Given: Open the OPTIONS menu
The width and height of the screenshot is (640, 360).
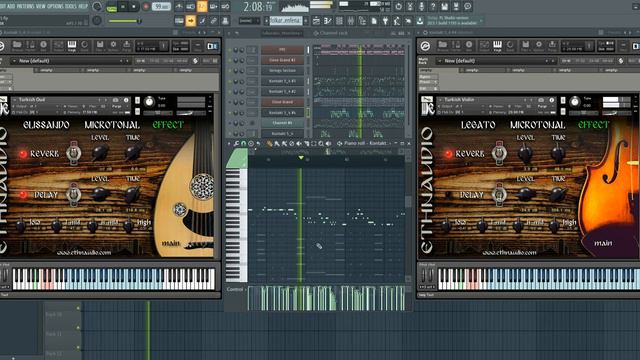Looking at the screenshot, I should pos(56,6).
